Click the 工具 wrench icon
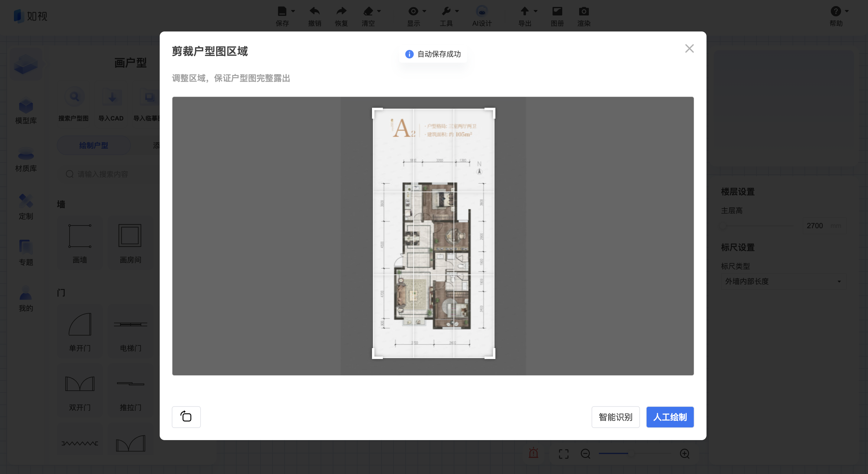868x474 pixels. pos(446,11)
